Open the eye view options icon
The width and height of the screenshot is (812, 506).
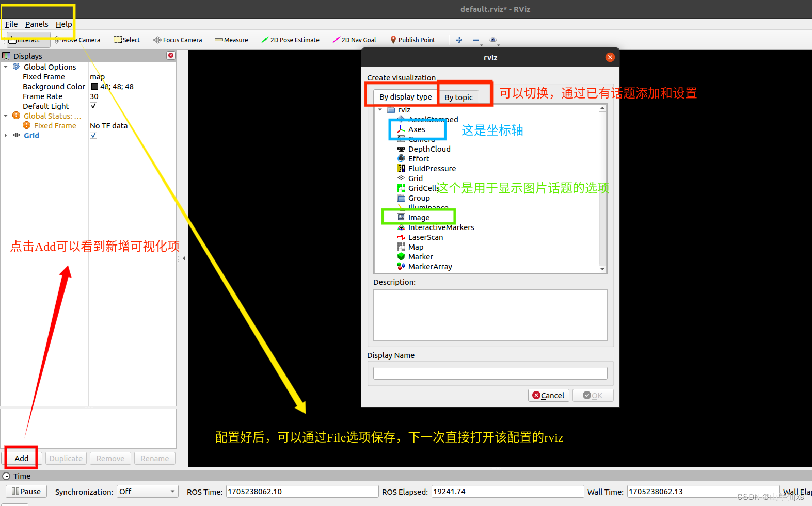coord(493,40)
